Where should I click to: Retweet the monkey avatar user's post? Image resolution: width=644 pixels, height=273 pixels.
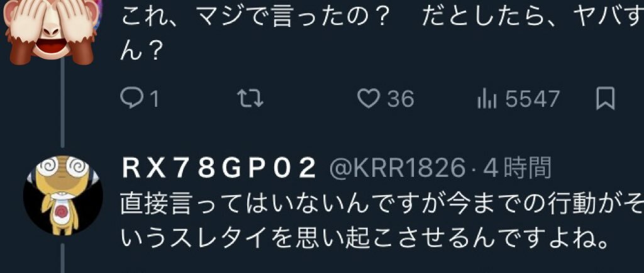coord(251,99)
